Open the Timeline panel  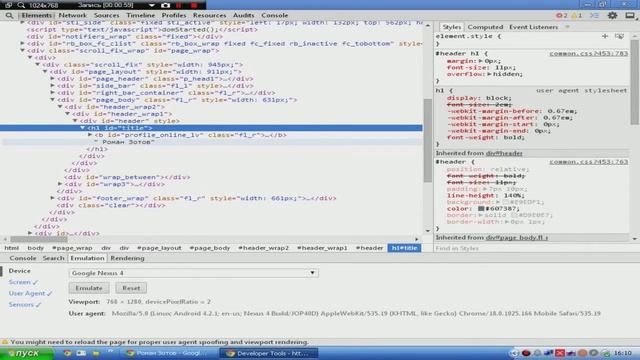[140, 15]
